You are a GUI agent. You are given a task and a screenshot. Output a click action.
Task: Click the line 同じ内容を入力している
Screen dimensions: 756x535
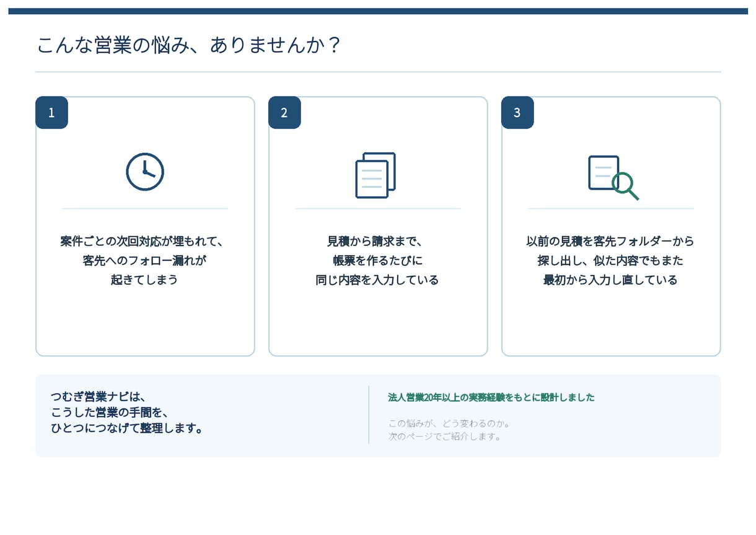378,280
